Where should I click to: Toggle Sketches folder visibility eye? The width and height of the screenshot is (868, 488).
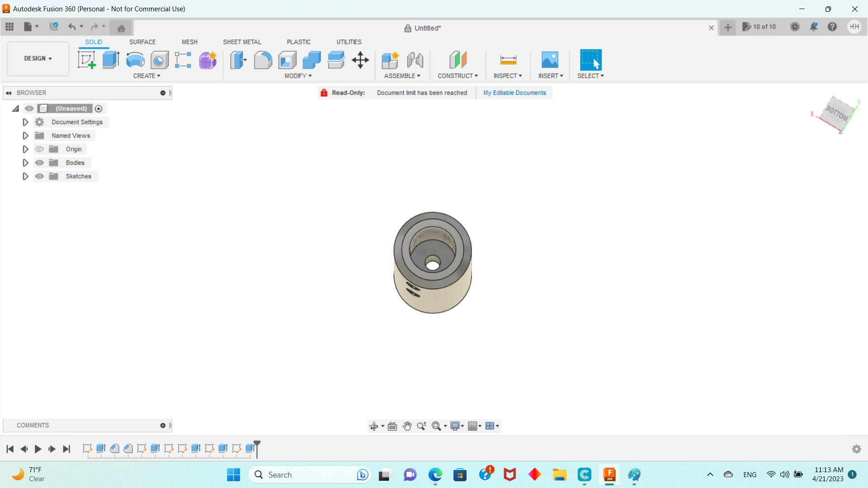pyautogui.click(x=39, y=176)
